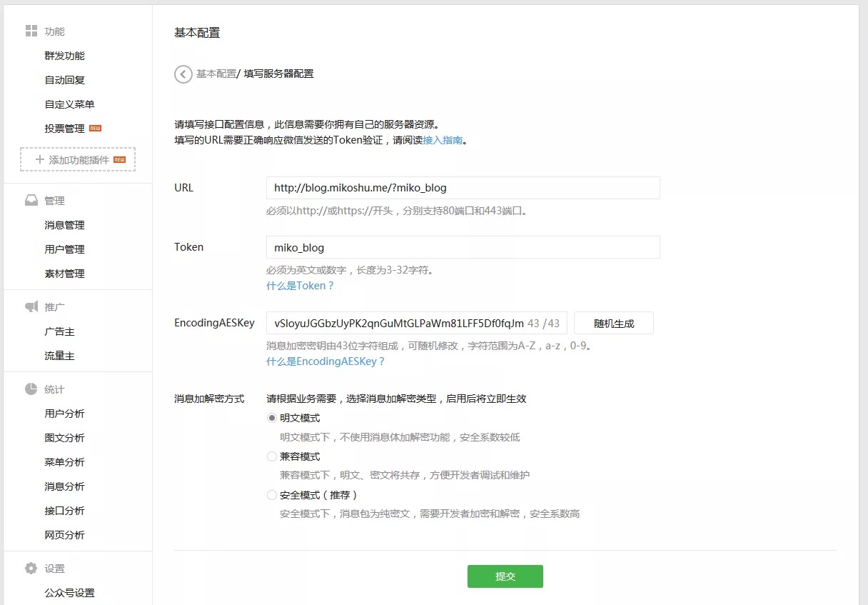
Task: Select the 安全模式（推荐）radio button
Action: coord(271,495)
